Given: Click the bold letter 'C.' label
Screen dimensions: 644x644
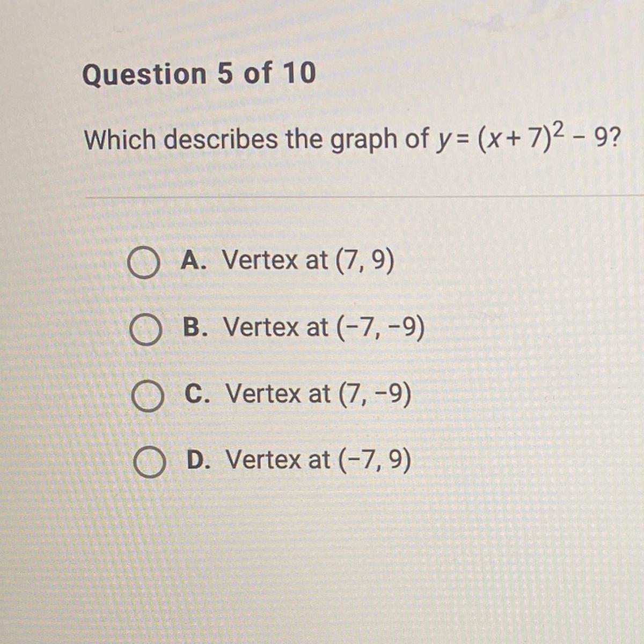Looking at the screenshot, I should pos(199,393).
